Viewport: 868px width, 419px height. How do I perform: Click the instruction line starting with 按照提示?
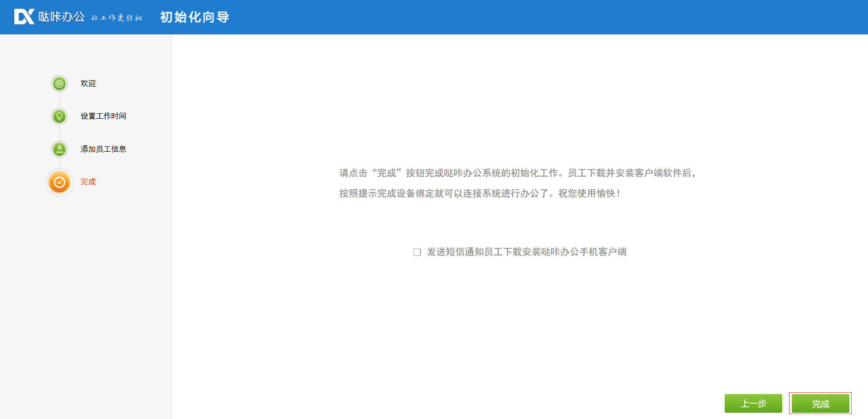point(479,193)
